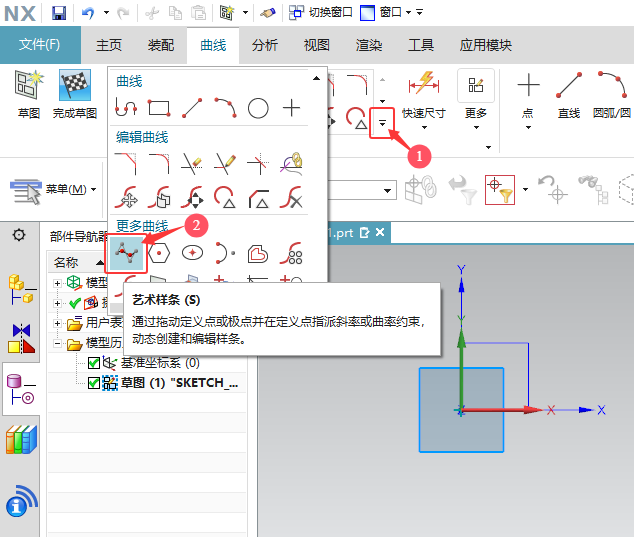
Task: Switch to the 主页 tab
Action: tap(108, 45)
